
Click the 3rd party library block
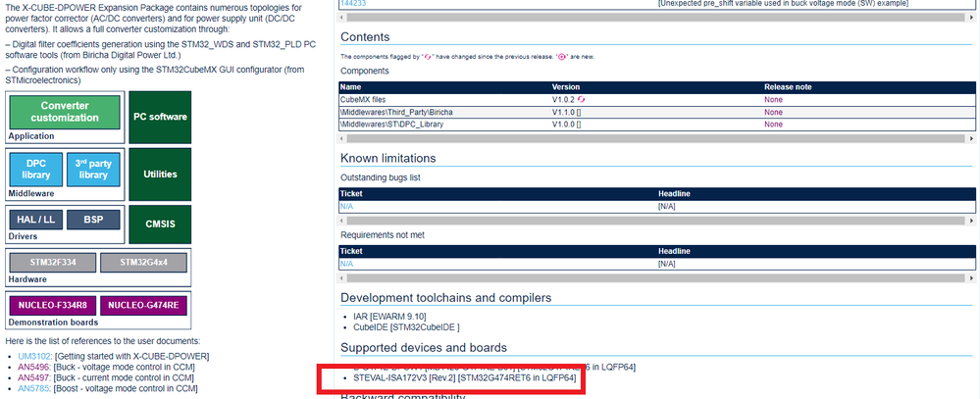[x=93, y=170]
